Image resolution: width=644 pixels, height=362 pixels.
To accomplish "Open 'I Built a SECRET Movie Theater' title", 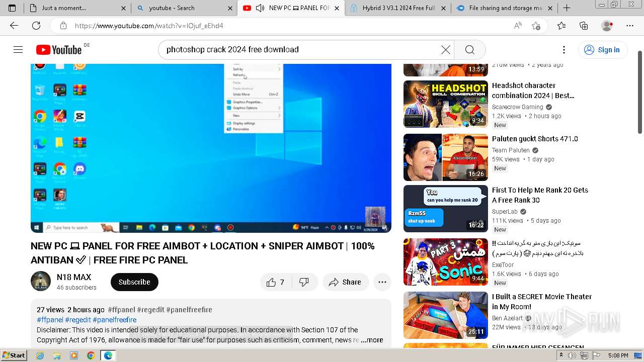I will pyautogui.click(x=542, y=302).
